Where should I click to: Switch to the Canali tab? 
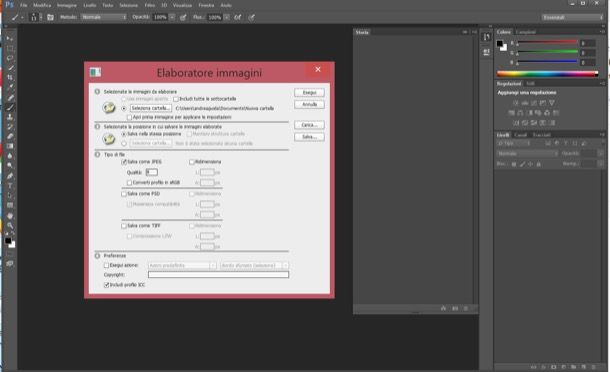(x=521, y=135)
